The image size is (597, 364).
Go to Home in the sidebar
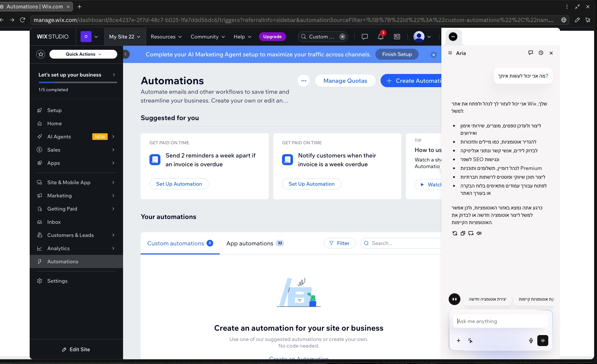tap(77, 123)
